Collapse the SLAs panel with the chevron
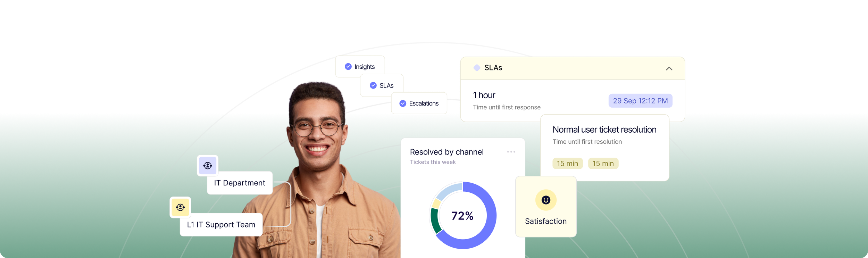The width and height of the screenshot is (868, 258). point(669,69)
